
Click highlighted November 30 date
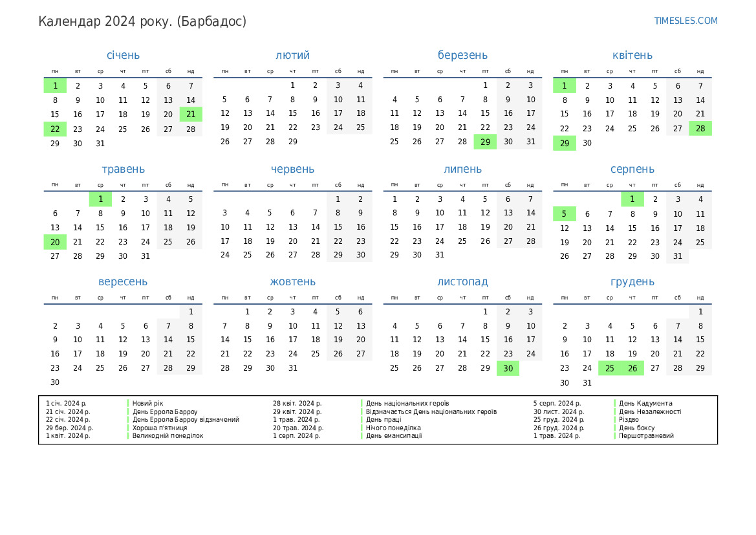pos(508,369)
